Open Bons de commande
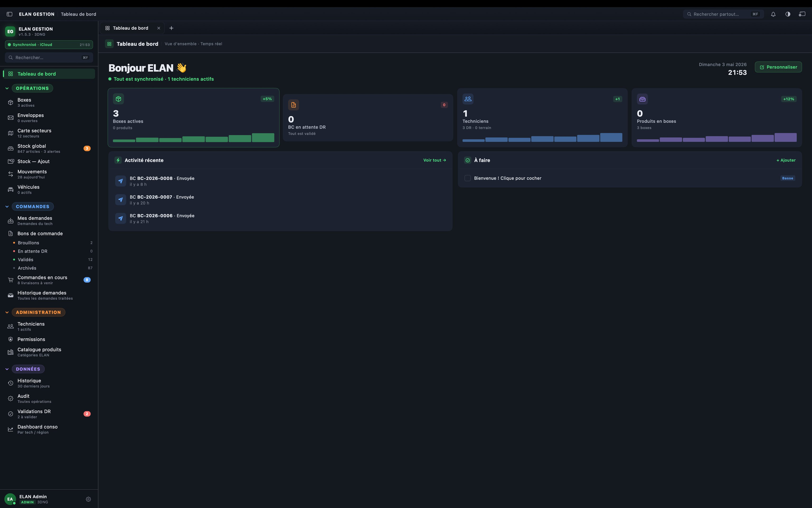This screenshot has width=812, height=508. click(49, 233)
